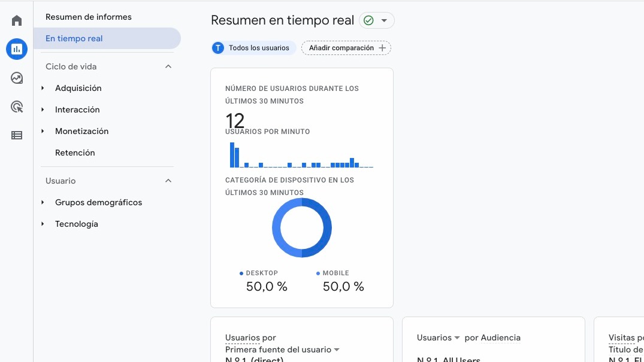Click the Usuario section heading
Viewport: 644px width, 362px height.
(x=61, y=181)
